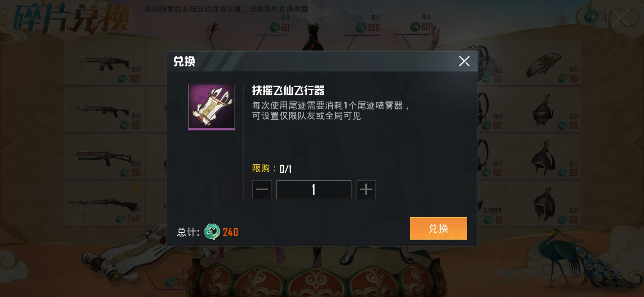Screen dimensions: 644x297
Task: Click the 限购 0/1 purchase limit label
Action: [272, 168]
